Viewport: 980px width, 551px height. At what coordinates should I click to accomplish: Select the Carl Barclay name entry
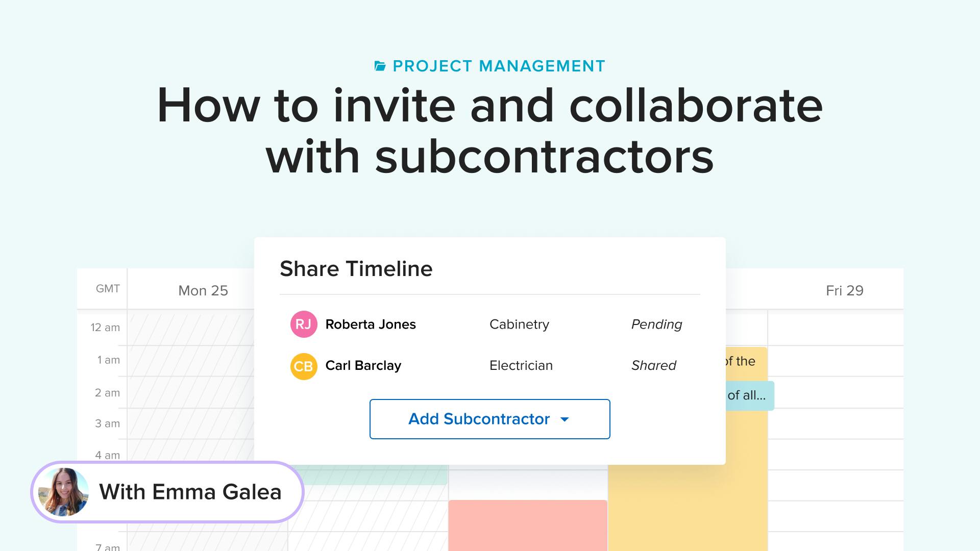(x=363, y=366)
